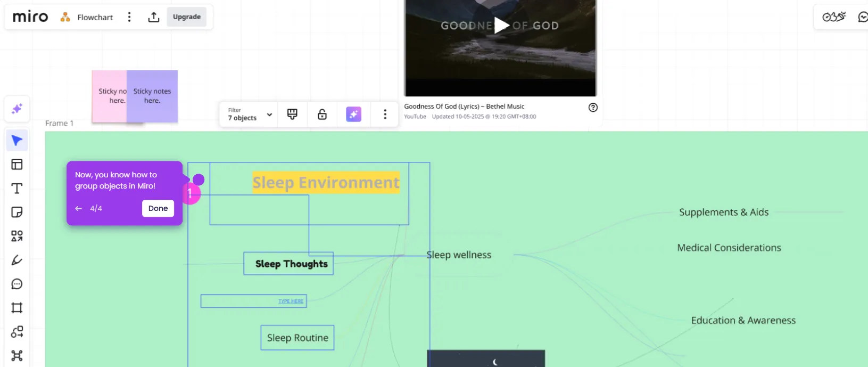This screenshot has width=868, height=367.
Task: Open the Flowchart board title
Action: click(x=95, y=17)
